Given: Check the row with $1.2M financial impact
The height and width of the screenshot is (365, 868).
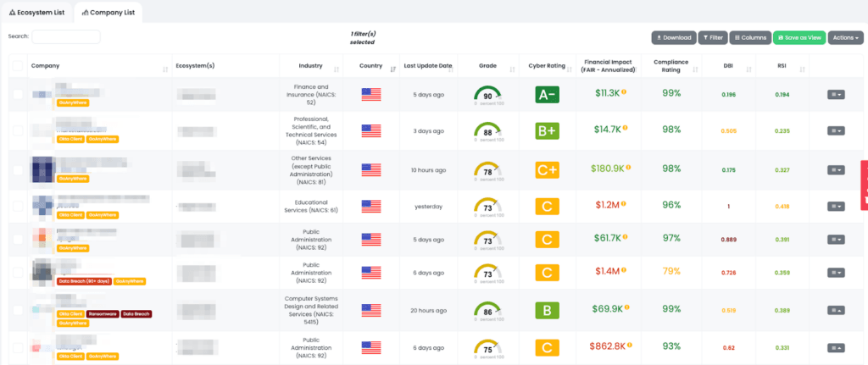Looking at the screenshot, I should coord(18,207).
